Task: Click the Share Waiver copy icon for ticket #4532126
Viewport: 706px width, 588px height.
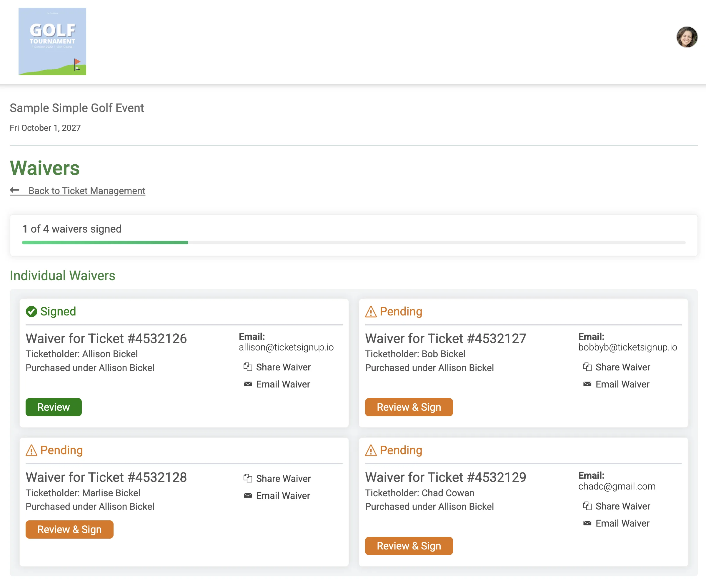Action: pyautogui.click(x=248, y=367)
